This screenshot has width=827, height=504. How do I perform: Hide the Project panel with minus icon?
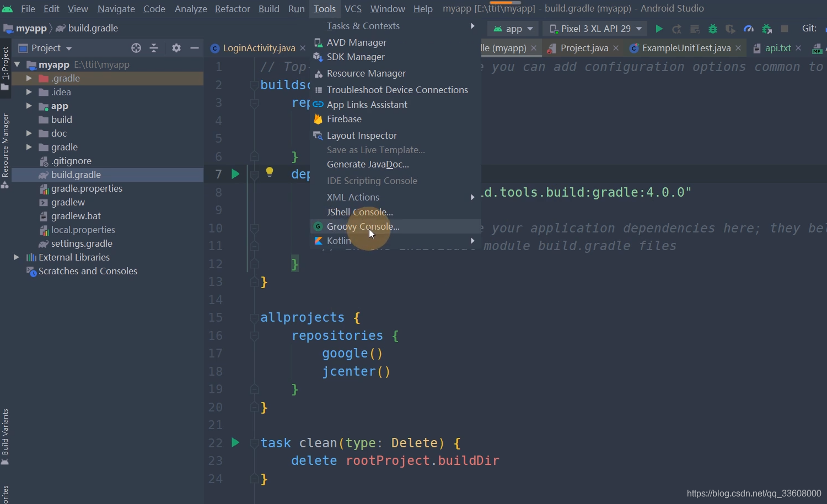[195, 48]
